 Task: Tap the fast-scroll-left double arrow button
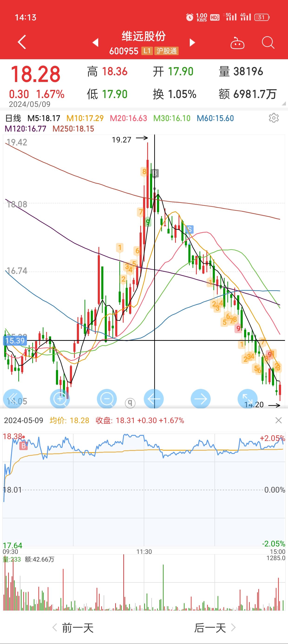(x=13, y=399)
